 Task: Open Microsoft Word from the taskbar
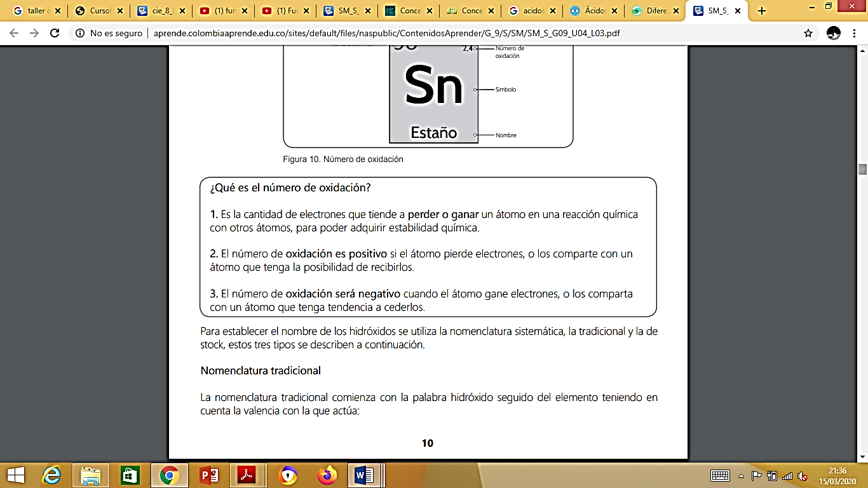(365, 475)
